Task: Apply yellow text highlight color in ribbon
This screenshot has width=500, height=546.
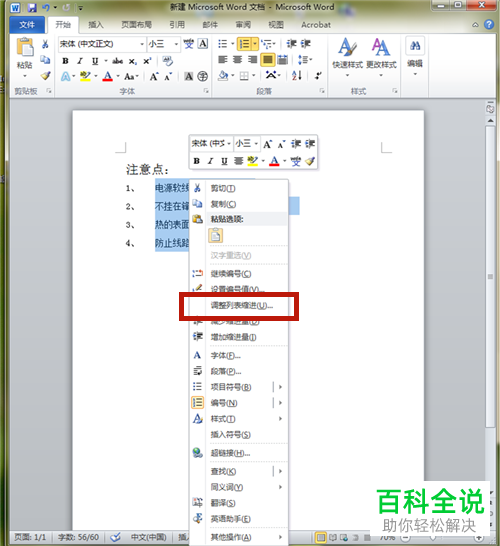Action: coord(85,76)
